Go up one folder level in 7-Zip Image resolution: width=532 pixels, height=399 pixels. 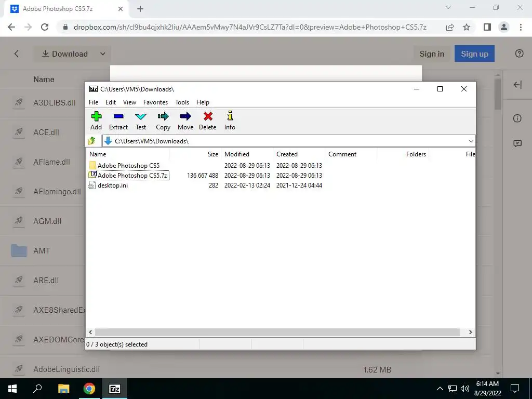pyautogui.click(x=92, y=141)
